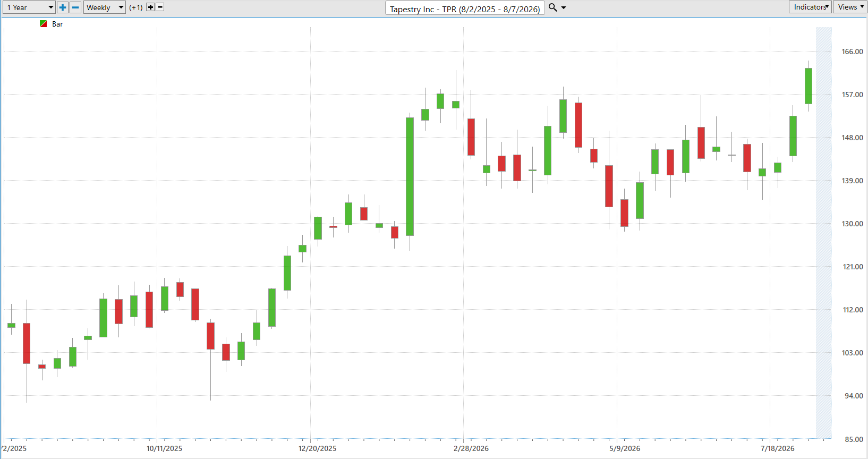This screenshot has width=868, height=459.
Task: Click the blue plus range increase icon
Action: (63, 7)
